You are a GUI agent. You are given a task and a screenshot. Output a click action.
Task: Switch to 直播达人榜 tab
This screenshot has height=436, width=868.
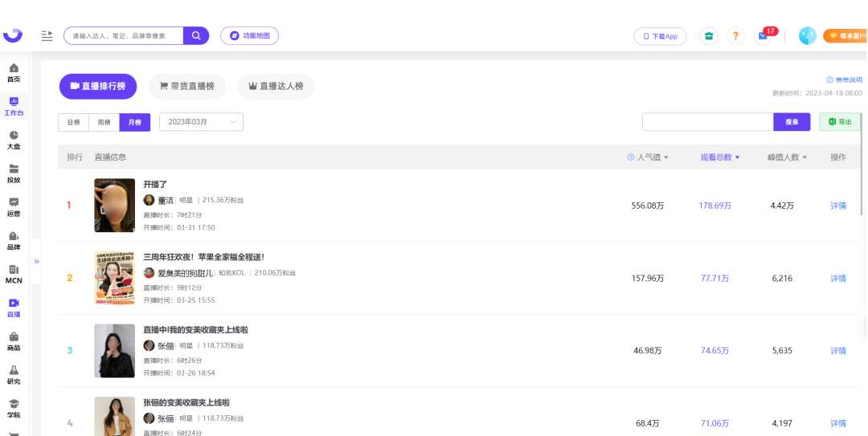276,86
